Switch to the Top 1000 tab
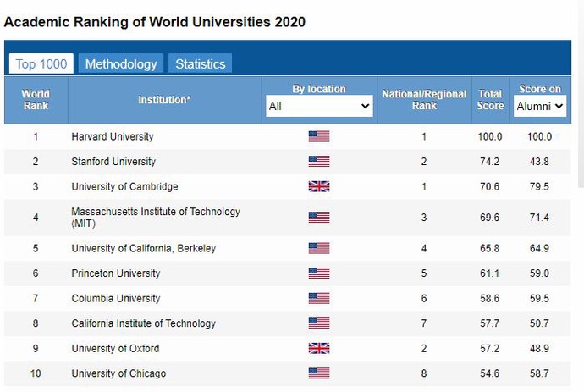 point(41,63)
